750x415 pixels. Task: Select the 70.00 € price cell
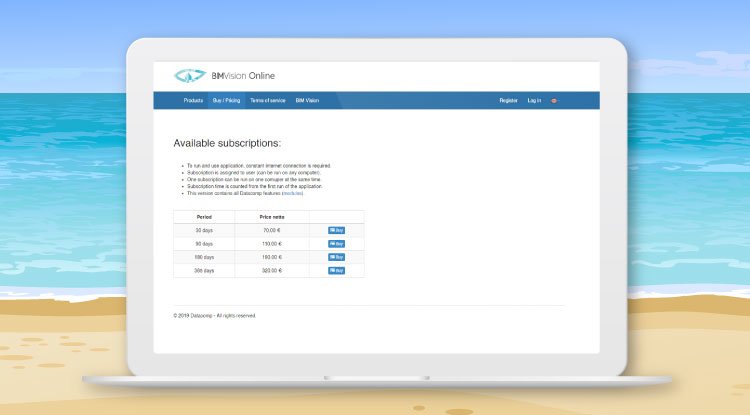point(272,230)
